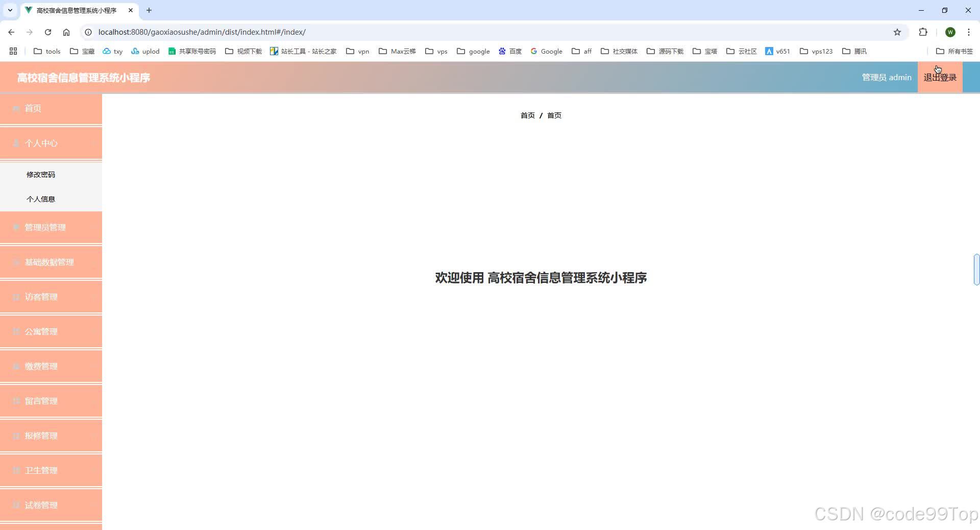The height and width of the screenshot is (530, 980).
Task: Open the google bookmark folder
Action: (x=473, y=51)
